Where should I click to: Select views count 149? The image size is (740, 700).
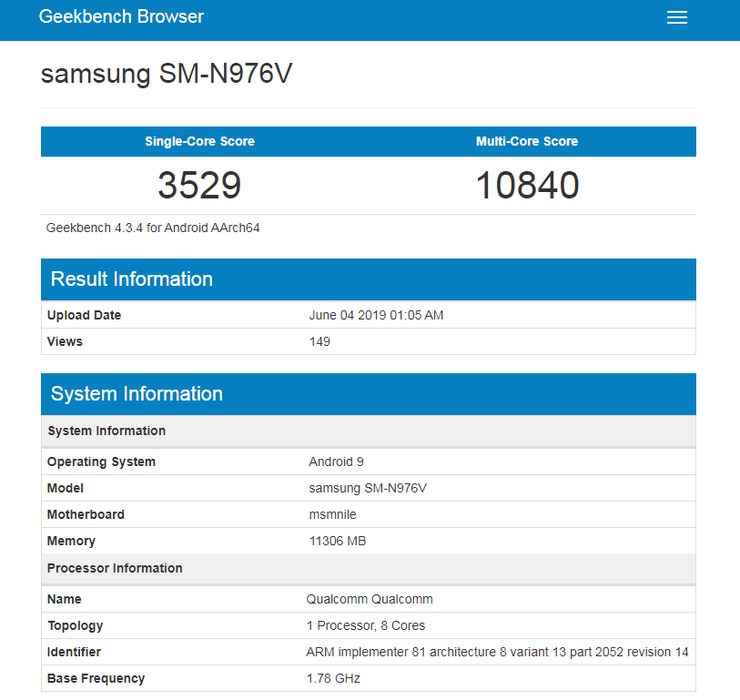(319, 341)
